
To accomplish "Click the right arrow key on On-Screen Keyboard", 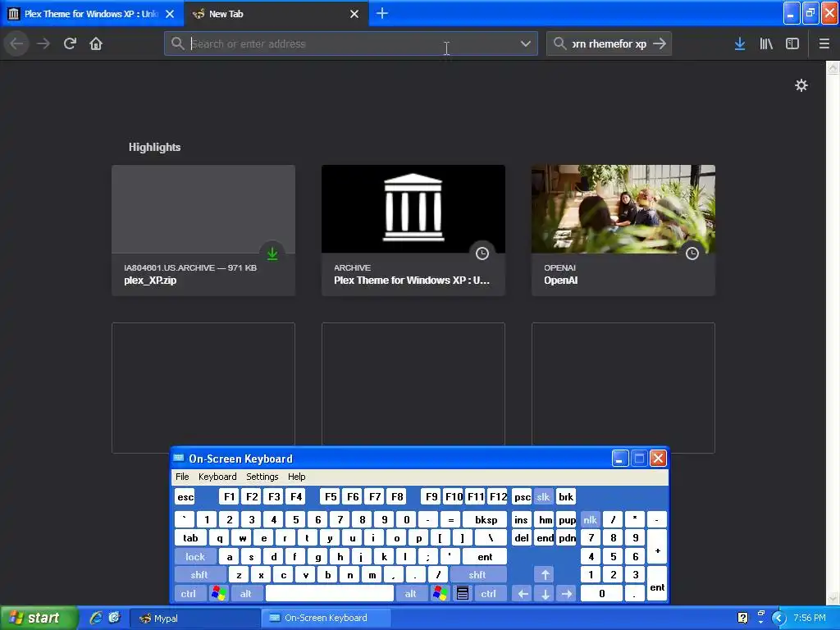I will 567,594.
